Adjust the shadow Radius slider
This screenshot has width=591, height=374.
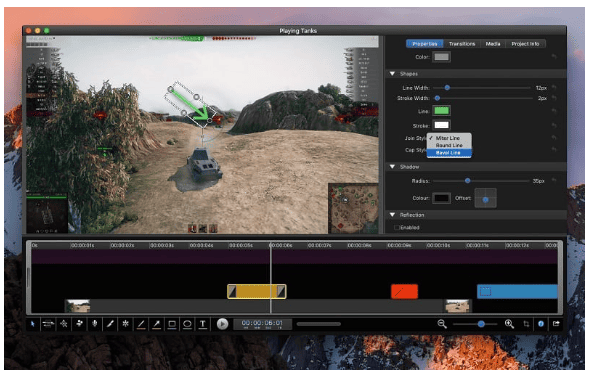(481, 181)
